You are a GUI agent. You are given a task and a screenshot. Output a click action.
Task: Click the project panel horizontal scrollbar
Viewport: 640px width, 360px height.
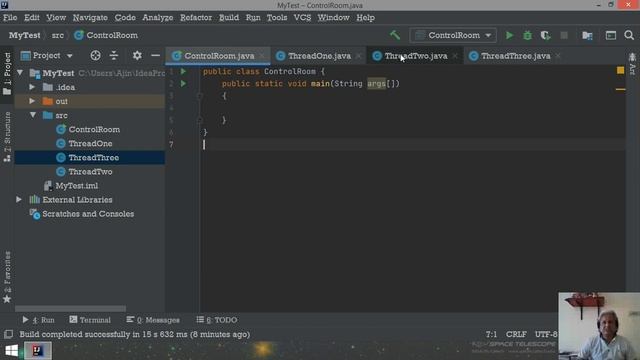pyautogui.click(x=70, y=309)
